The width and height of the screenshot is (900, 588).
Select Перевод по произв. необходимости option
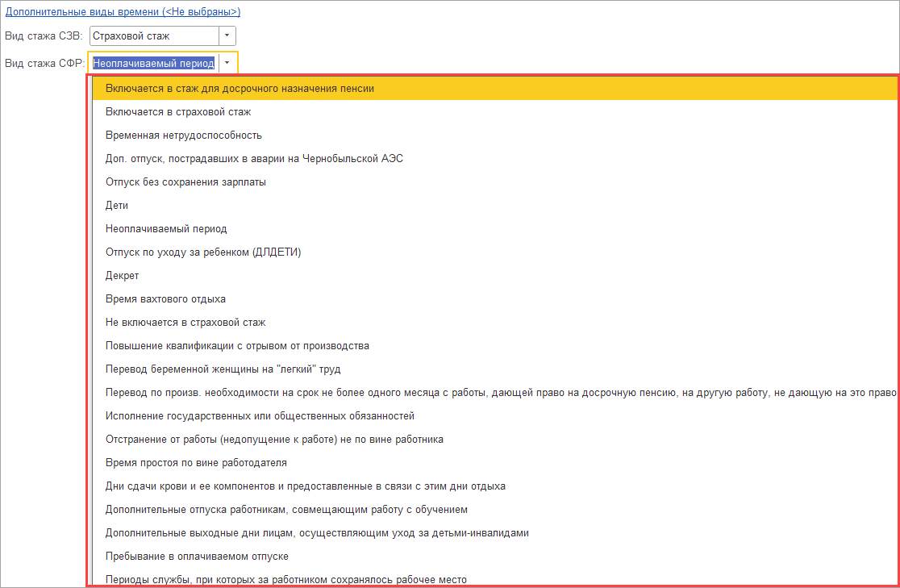coord(495,393)
